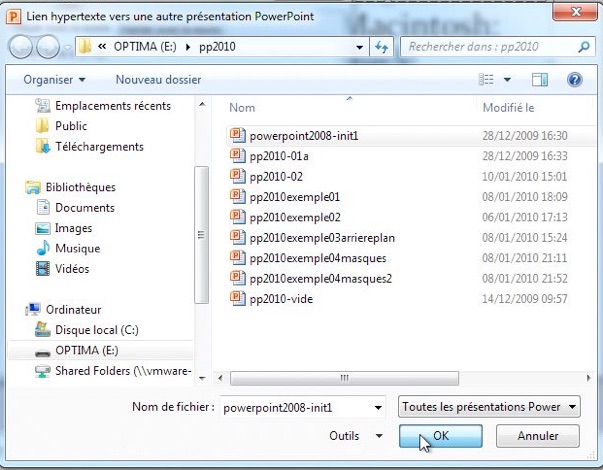Click the Ordinateur computer icon
Viewport: 603px width, 470px height.
33,309
